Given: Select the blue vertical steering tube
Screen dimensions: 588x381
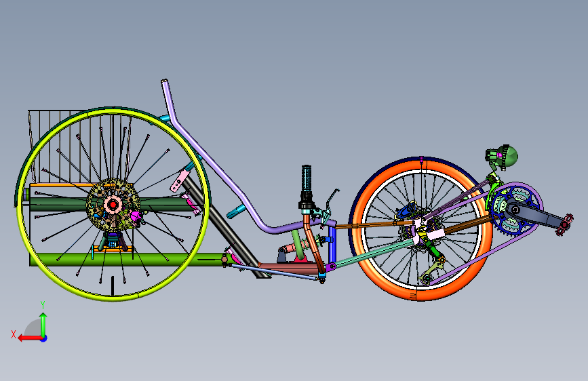Looking at the screenshot, I should click(332, 245).
